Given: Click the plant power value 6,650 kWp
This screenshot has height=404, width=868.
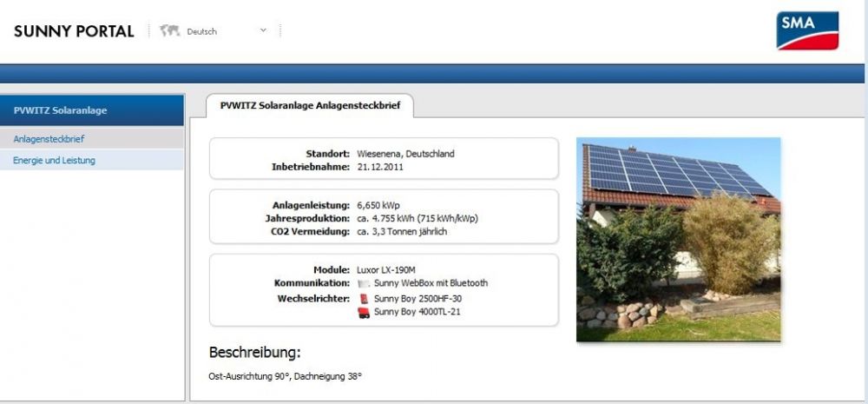Looking at the screenshot, I should click(378, 205).
